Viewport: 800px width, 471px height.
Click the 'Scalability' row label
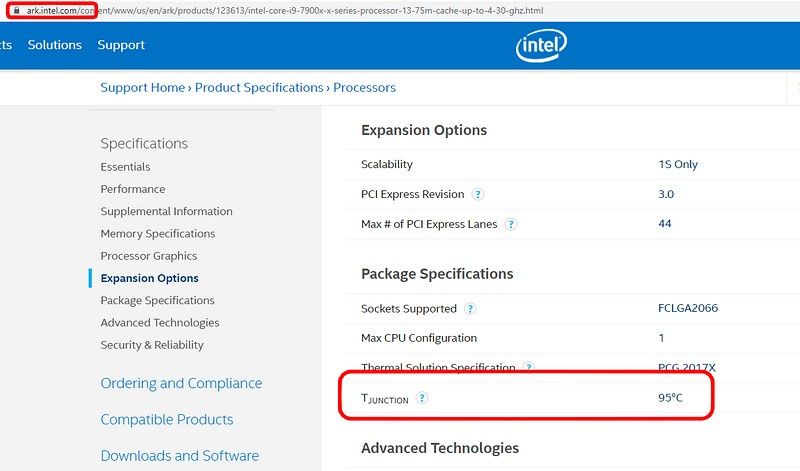tap(387, 164)
